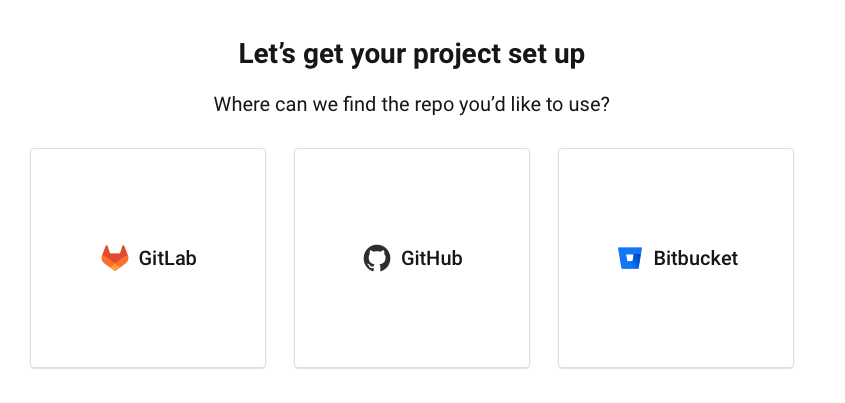Select the GitHub text label
This screenshot has width=845, height=403.
(x=432, y=258)
